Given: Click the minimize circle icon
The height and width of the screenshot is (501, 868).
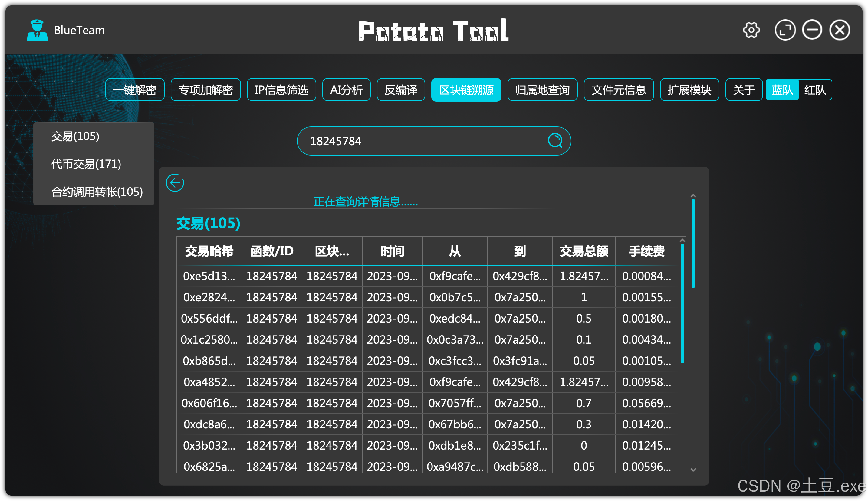Looking at the screenshot, I should pyautogui.click(x=812, y=30).
